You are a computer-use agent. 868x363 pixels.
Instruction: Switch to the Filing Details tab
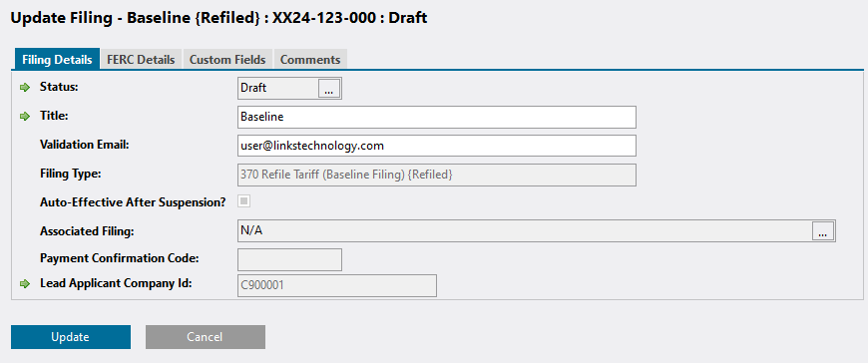[57, 59]
